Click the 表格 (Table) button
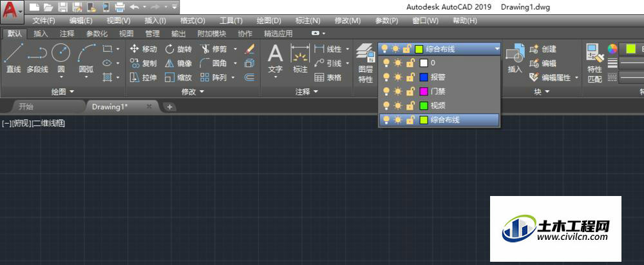This screenshot has width=644, height=265. click(328, 77)
